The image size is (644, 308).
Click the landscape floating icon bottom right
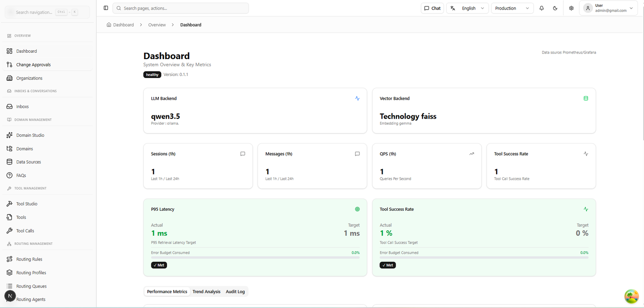632,296
